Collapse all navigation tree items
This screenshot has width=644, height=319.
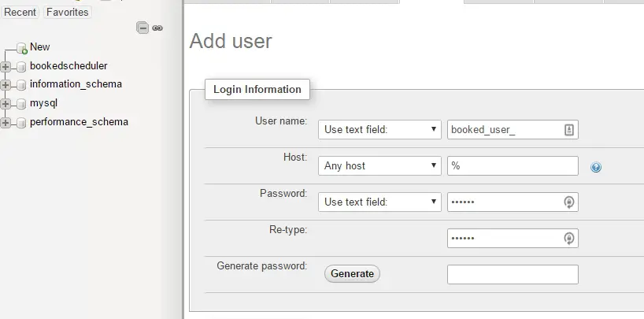coord(142,28)
